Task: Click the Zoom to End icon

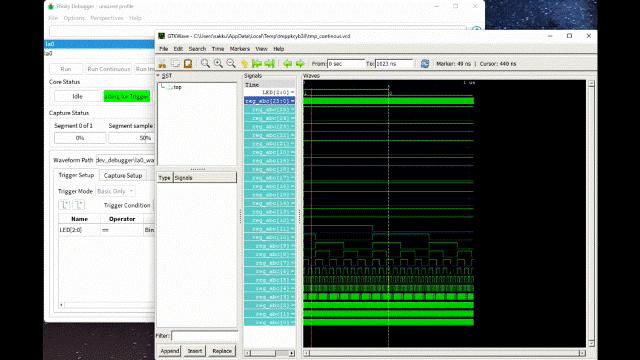Action: point(269,64)
